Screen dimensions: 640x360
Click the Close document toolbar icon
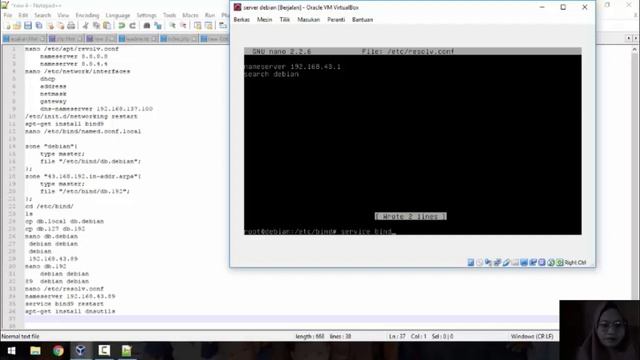tap(50, 26)
